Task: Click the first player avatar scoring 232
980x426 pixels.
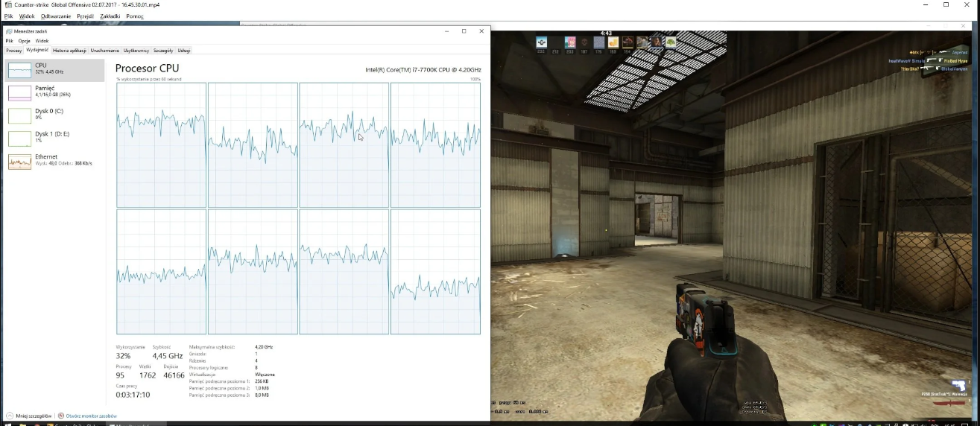Action: click(x=542, y=42)
